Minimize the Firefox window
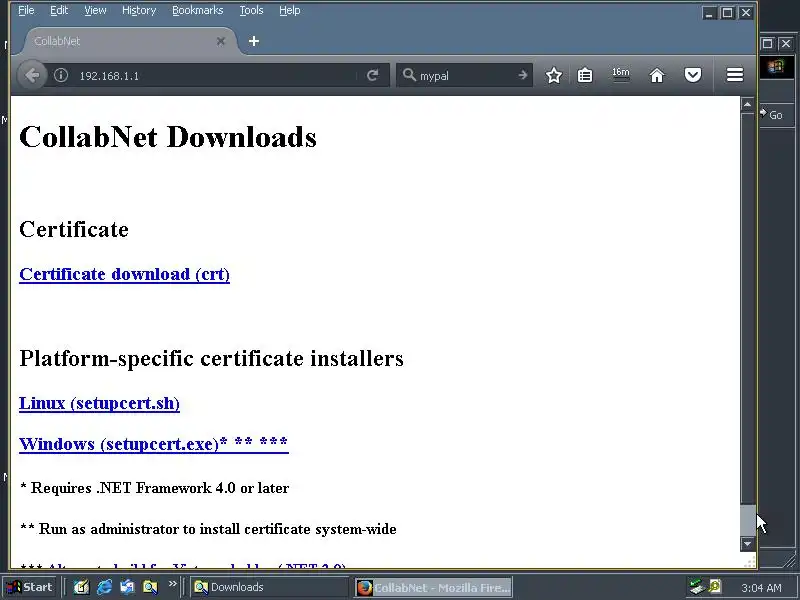This screenshot has height=600, width=800. click(x=709, y=13)
